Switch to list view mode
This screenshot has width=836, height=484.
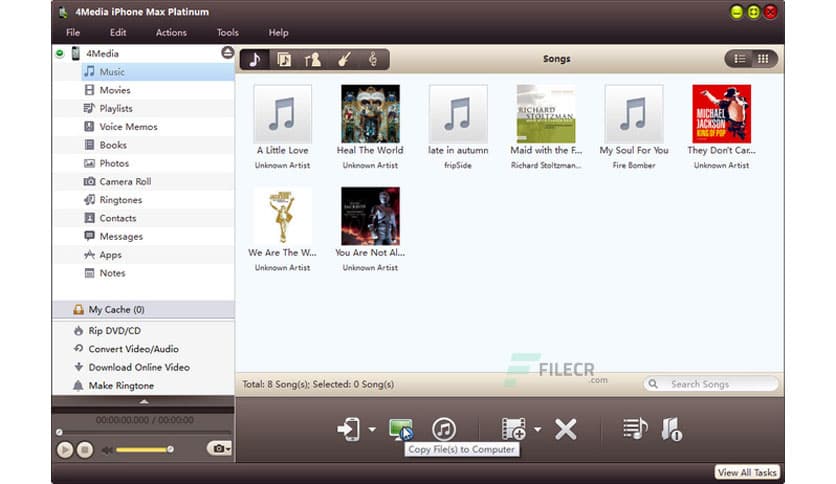pos(739,59)
